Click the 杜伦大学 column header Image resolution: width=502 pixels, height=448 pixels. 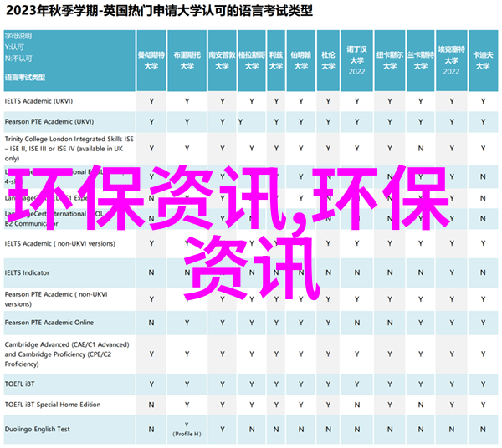click(x=328, y=60)
